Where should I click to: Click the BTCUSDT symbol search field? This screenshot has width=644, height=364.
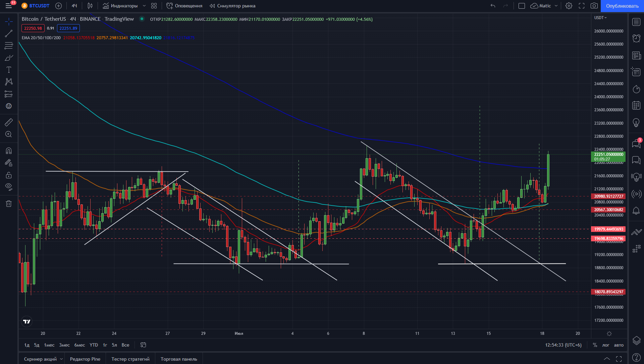(39, 6)
